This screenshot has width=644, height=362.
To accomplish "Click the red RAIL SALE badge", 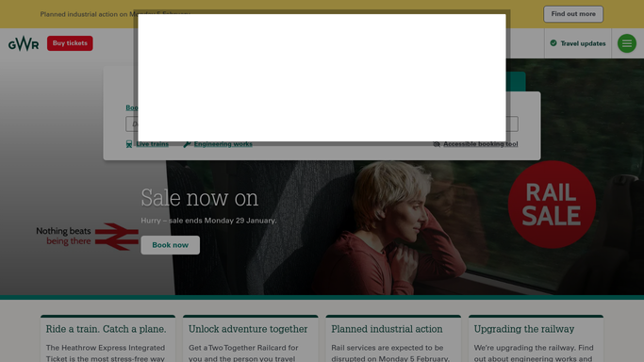I will [552, 205].
